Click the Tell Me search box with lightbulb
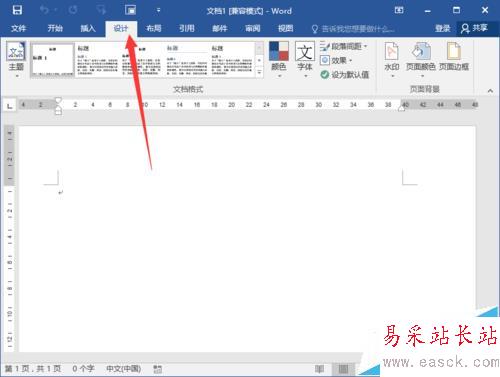 click(x=353, y=29)
